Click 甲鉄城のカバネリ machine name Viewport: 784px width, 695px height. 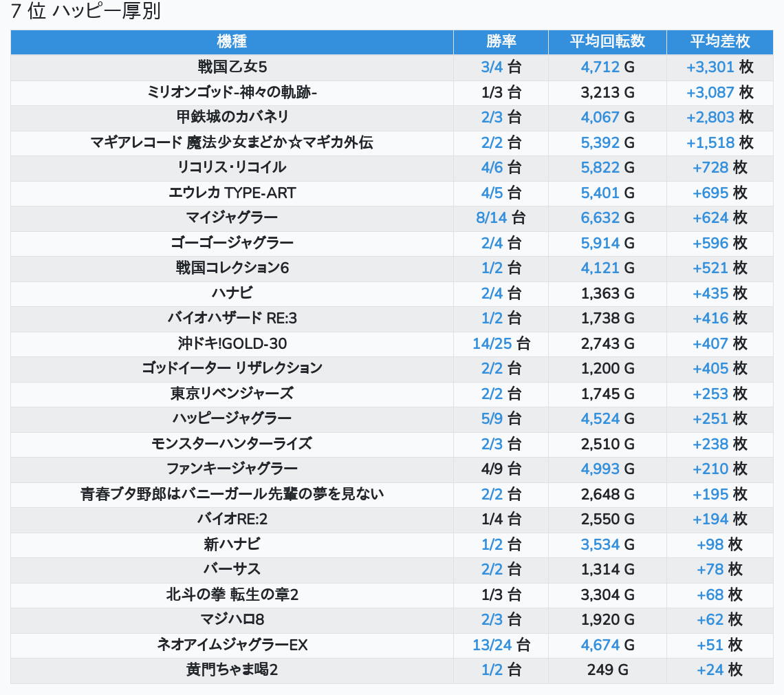point(232,117)
